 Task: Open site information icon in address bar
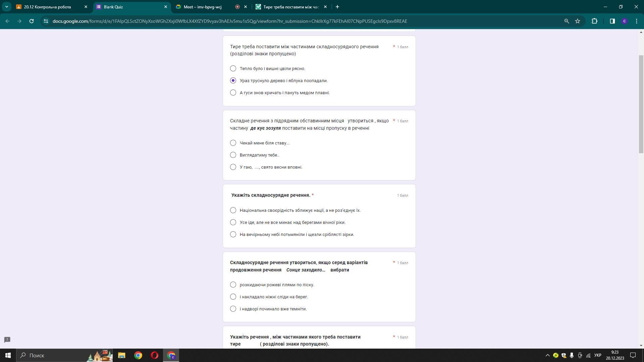pyautogui.click(x=46, y=21)
